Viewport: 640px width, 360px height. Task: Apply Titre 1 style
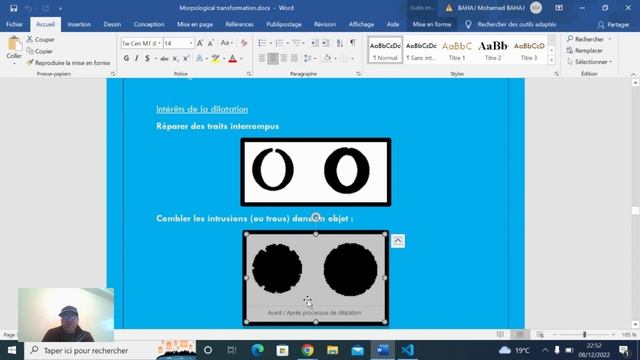pyautogui.click(x=457, y=50)
